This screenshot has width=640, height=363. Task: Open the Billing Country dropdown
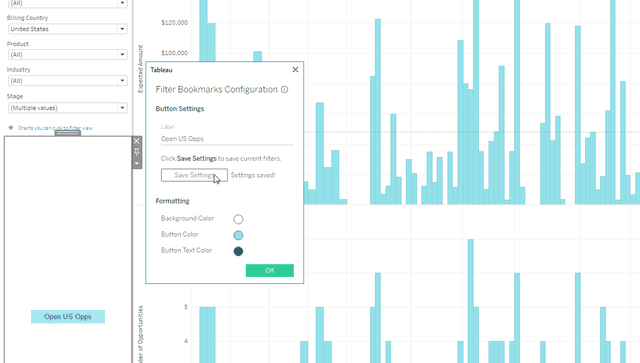pos(68,29)
